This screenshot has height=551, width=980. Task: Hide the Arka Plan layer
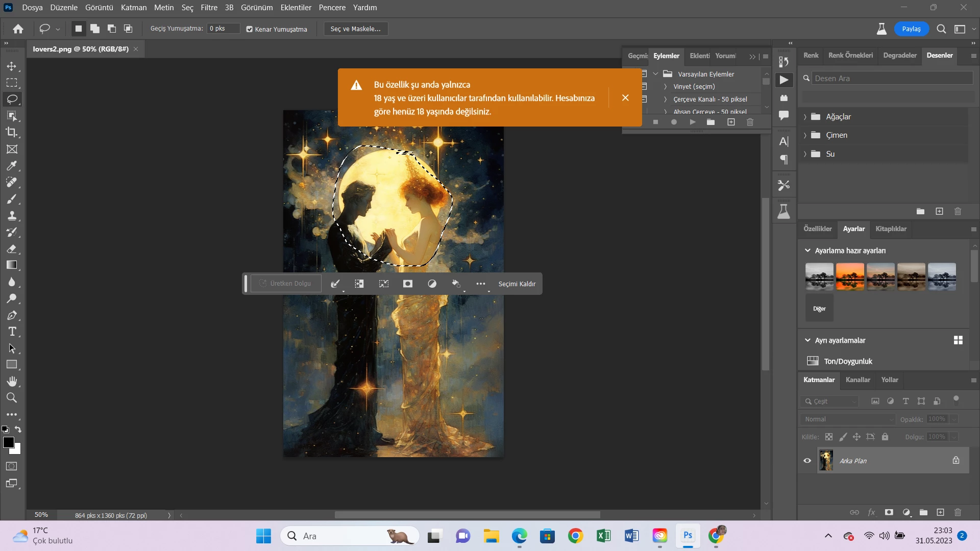(807, 461)
